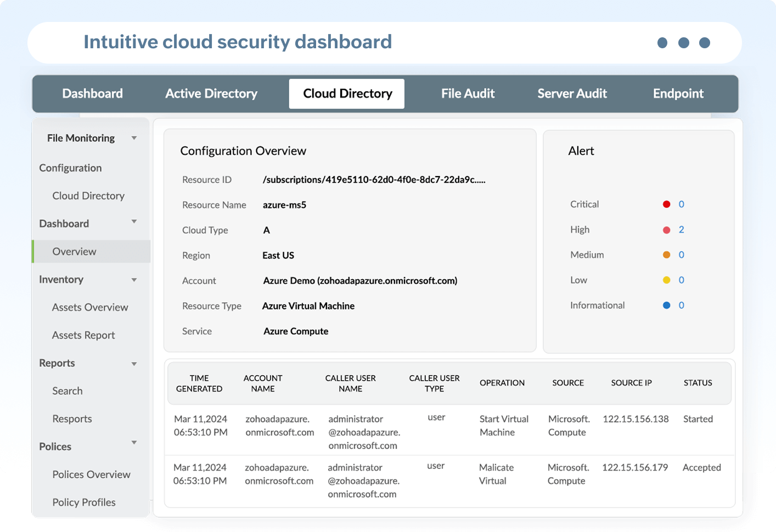
Task: Click the Time Generated column header
Action: [199, 383]
